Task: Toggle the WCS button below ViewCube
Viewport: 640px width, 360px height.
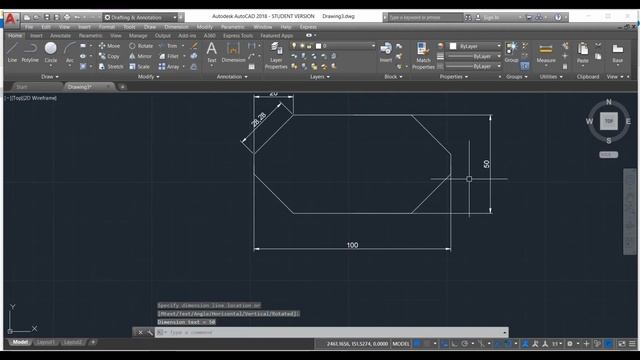Action: pos(609,155)
